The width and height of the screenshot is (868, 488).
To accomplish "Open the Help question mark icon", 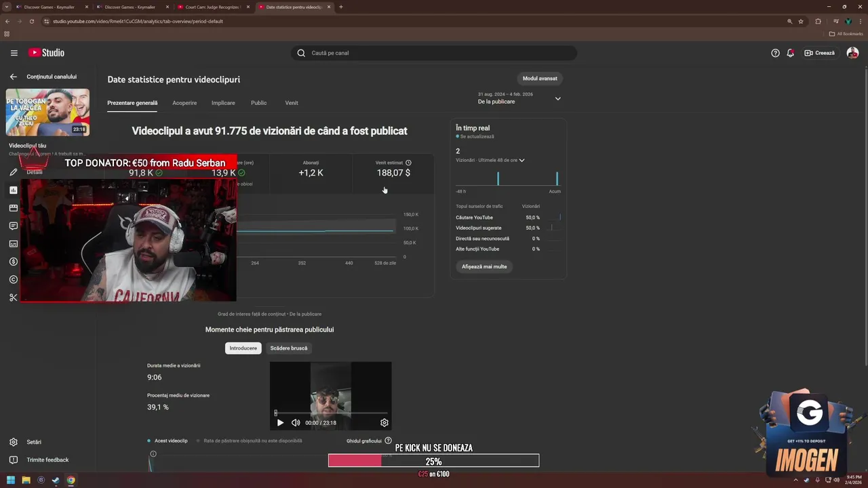I will coord(775,53).
